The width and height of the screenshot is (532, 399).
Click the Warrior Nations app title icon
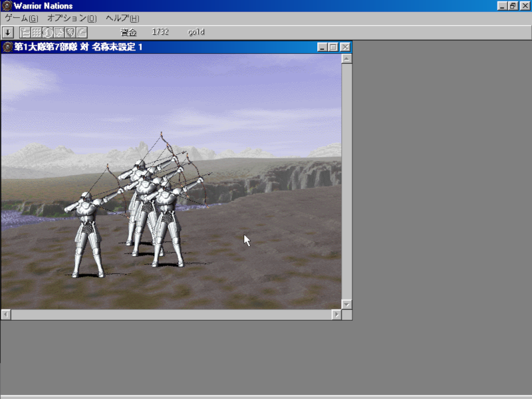pos(7,5)
